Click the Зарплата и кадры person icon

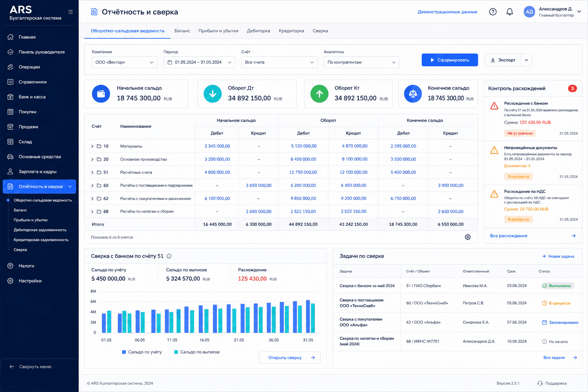pos(10,171)
